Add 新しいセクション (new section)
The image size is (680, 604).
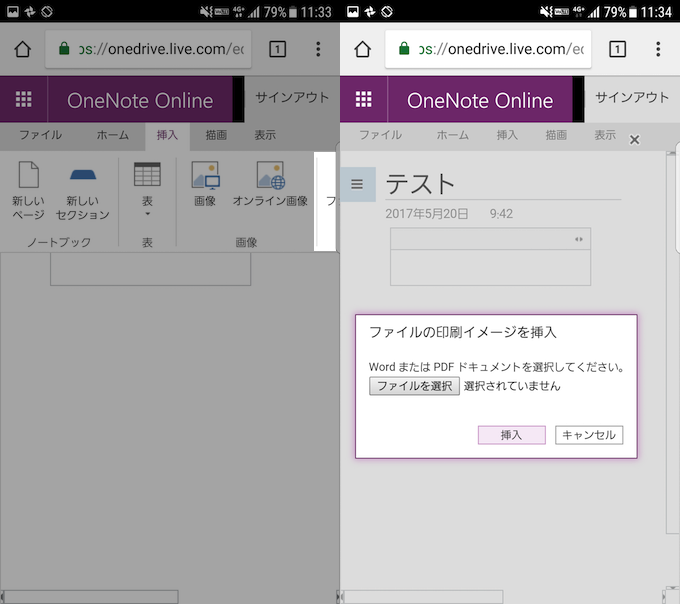click(82, 190)
